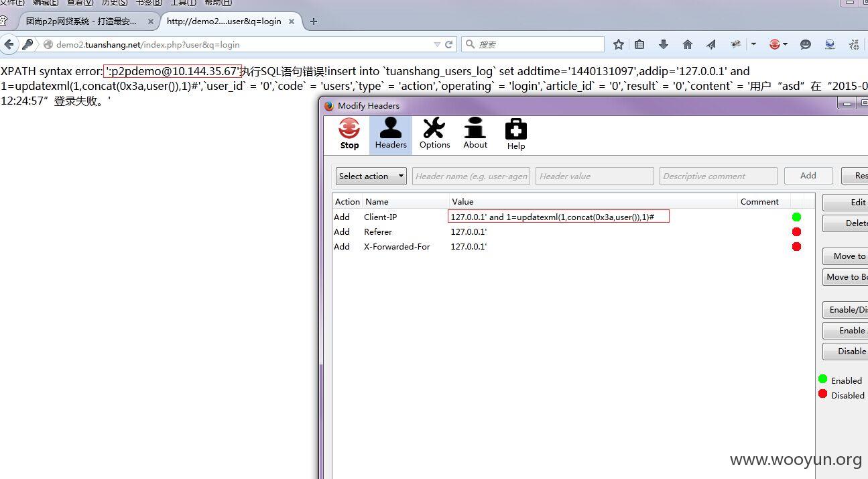The height and width of the screenshot is (479, 868).
Task: Close the demo2 user&q=login tab
Action: (x=292, y=21)
